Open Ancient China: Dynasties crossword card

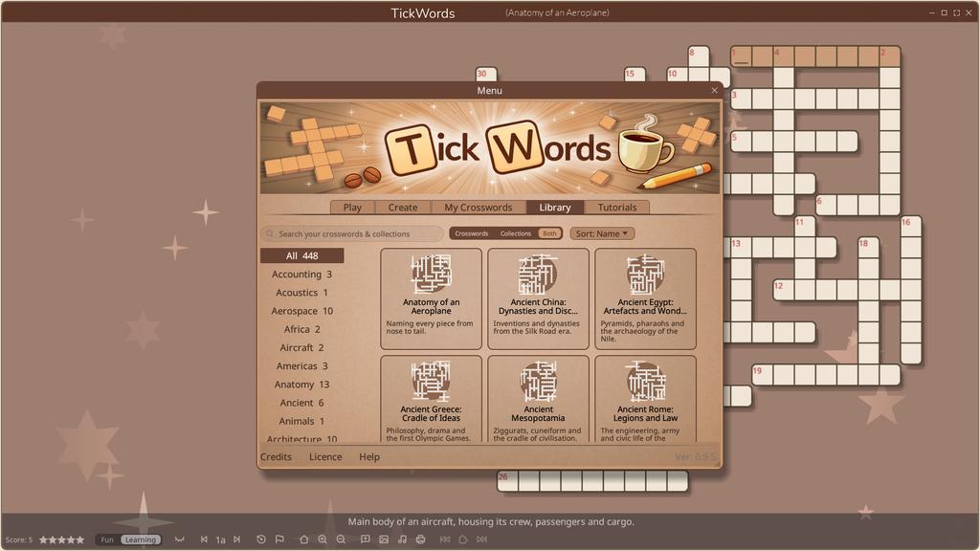pos(538,298)
